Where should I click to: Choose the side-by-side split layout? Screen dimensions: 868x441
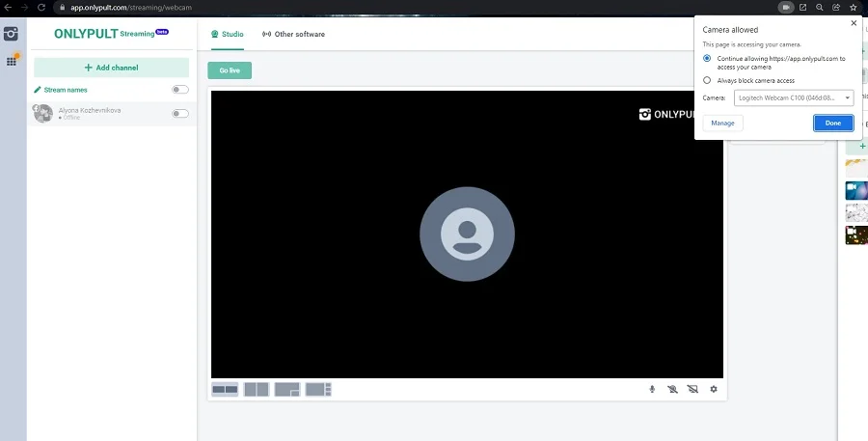pyautogui.click(x=256, y=389)
